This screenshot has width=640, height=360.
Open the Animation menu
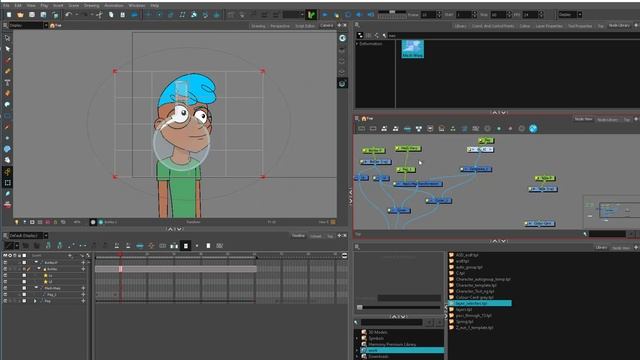click(x=114, y=5)
